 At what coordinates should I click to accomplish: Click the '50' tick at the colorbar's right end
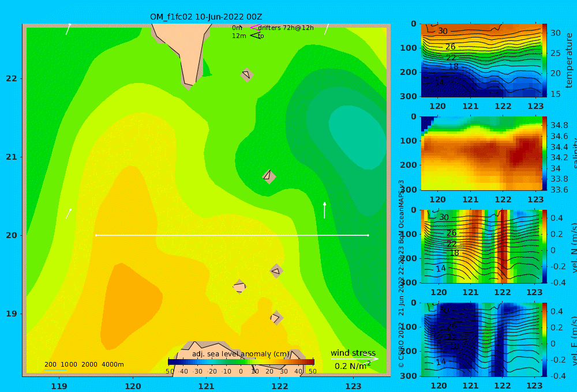coord(312,371)
